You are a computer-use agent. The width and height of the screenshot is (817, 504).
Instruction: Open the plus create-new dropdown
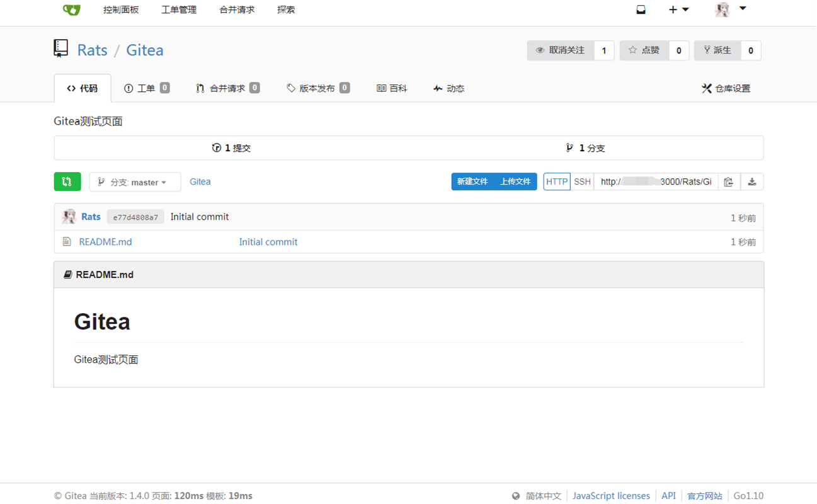678,9
